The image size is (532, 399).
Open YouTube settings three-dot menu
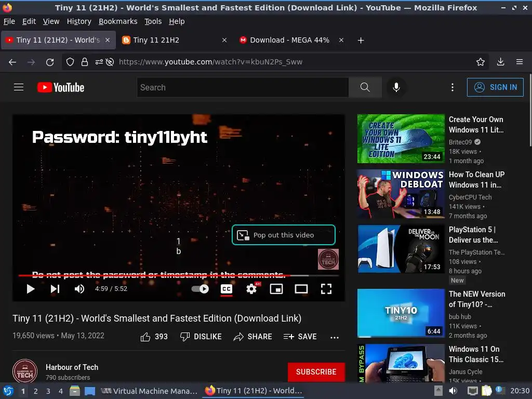[x=453, y=87]
